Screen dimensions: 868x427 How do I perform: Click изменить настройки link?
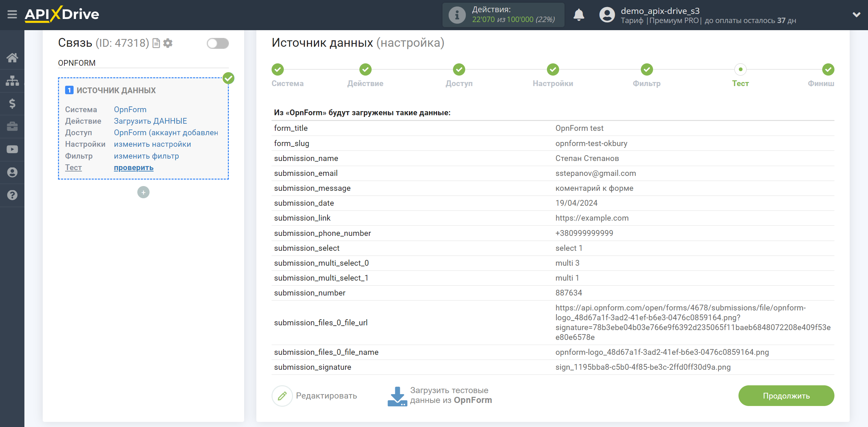coord(153,144)
